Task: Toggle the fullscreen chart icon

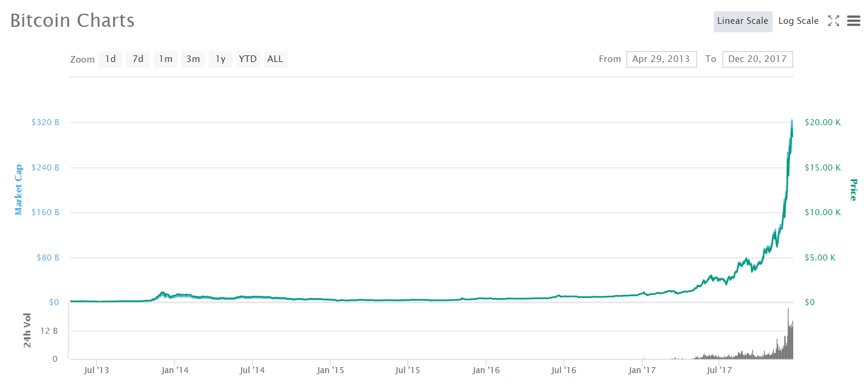Action: pos(833,21)
